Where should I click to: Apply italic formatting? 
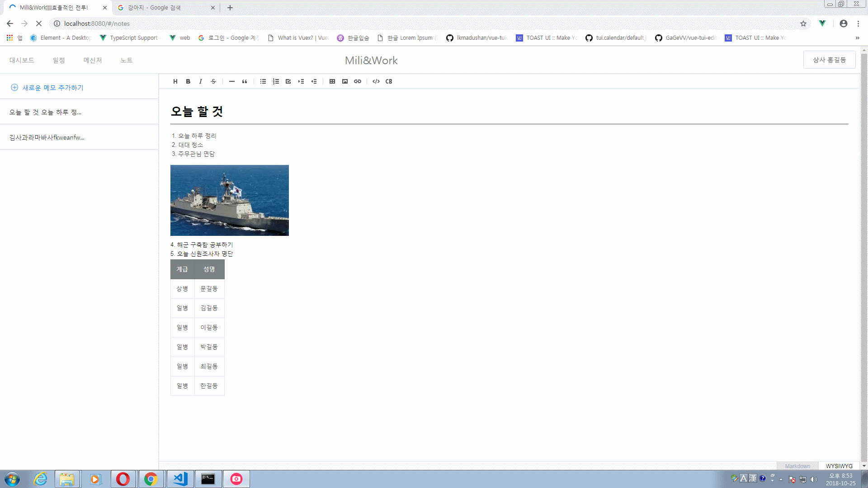pyautogui.click(x=200, y=81)
